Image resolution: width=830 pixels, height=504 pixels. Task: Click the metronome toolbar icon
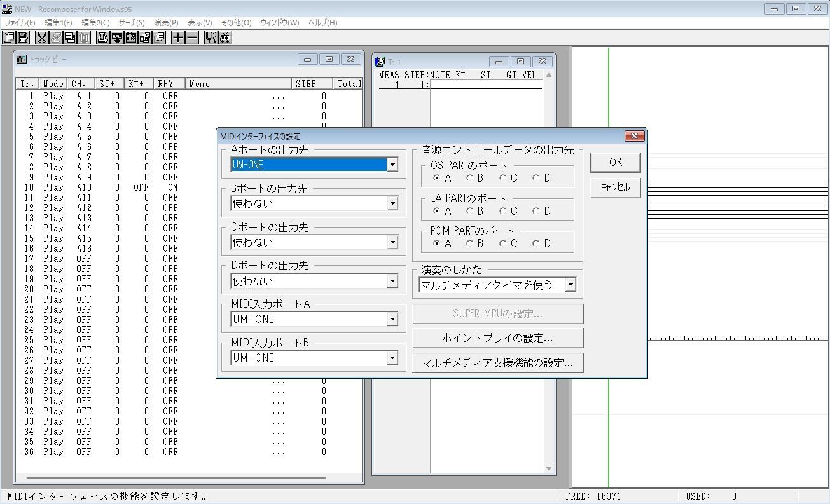103,37
